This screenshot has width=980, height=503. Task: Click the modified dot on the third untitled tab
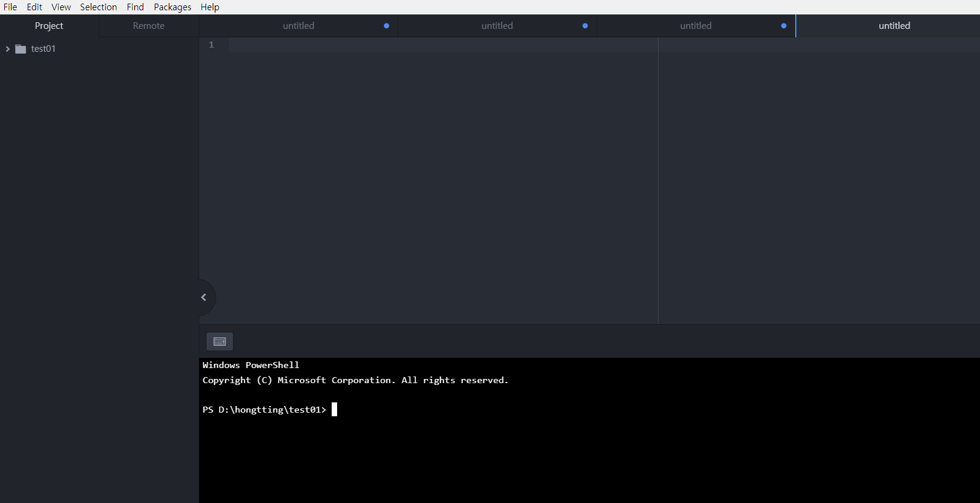coord(784,26)
